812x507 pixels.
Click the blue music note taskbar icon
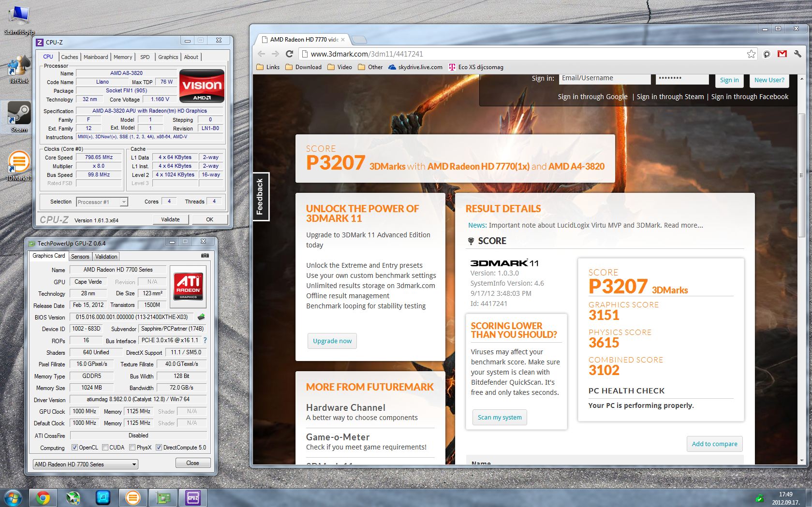pos(103,498)
